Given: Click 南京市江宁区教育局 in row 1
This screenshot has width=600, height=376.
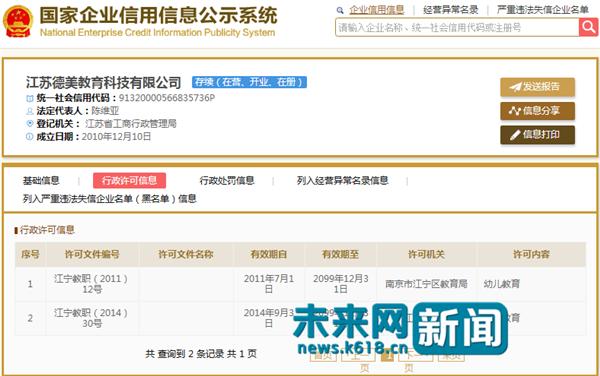Looking at the screenshot, I should [x=426, y=284].
